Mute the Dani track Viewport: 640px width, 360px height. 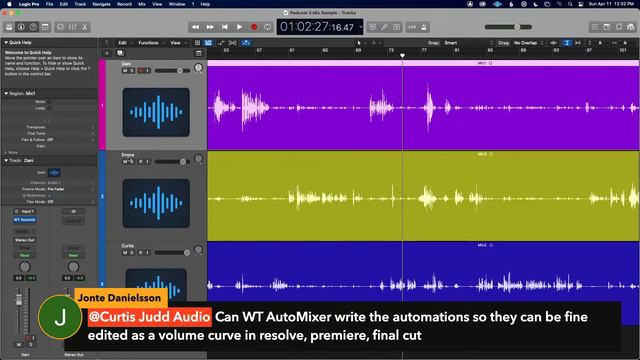pos(125,71)
